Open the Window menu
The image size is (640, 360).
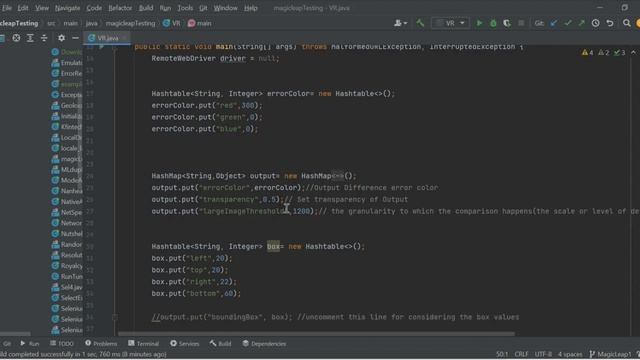[225, 8]
